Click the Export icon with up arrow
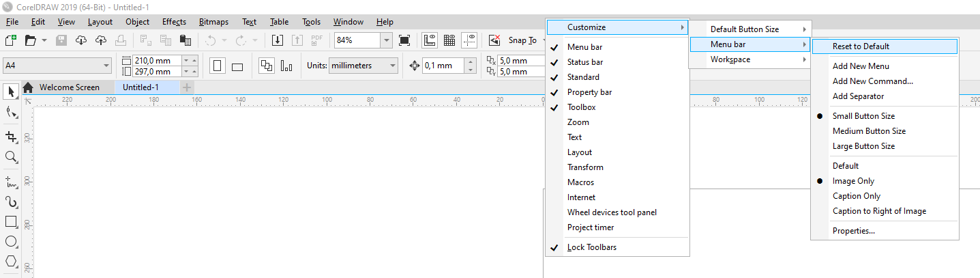Image resolution: width=980 pixels, height=278 pixels. [x=297, y=40]
